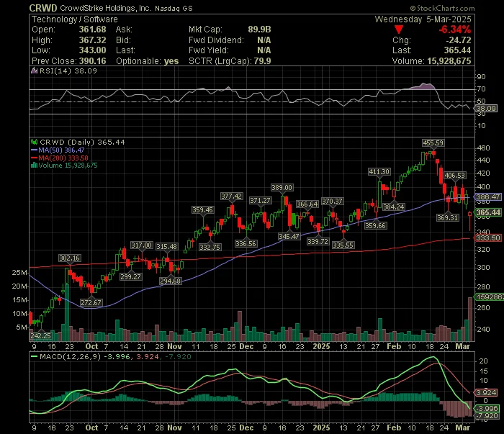Click the CRWD (Daily) candlestick legend icon
Viewport: 504px width, 434px height.
[x=34, y=142]
